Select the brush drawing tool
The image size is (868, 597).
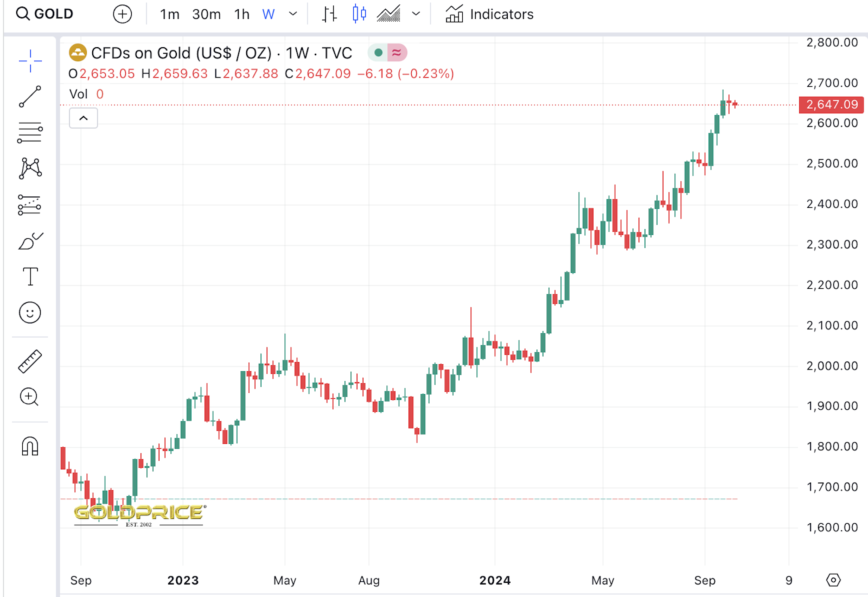point(30,240)
